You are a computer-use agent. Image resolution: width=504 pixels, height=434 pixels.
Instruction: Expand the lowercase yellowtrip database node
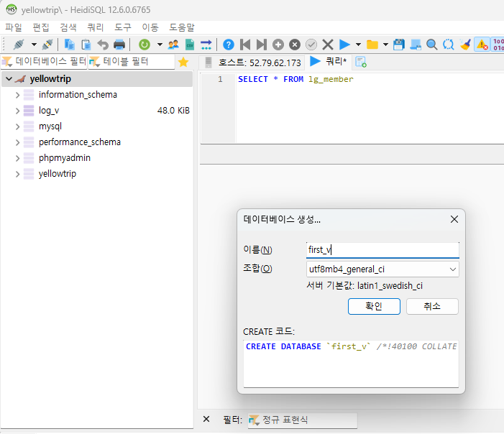tap(17, 174)
